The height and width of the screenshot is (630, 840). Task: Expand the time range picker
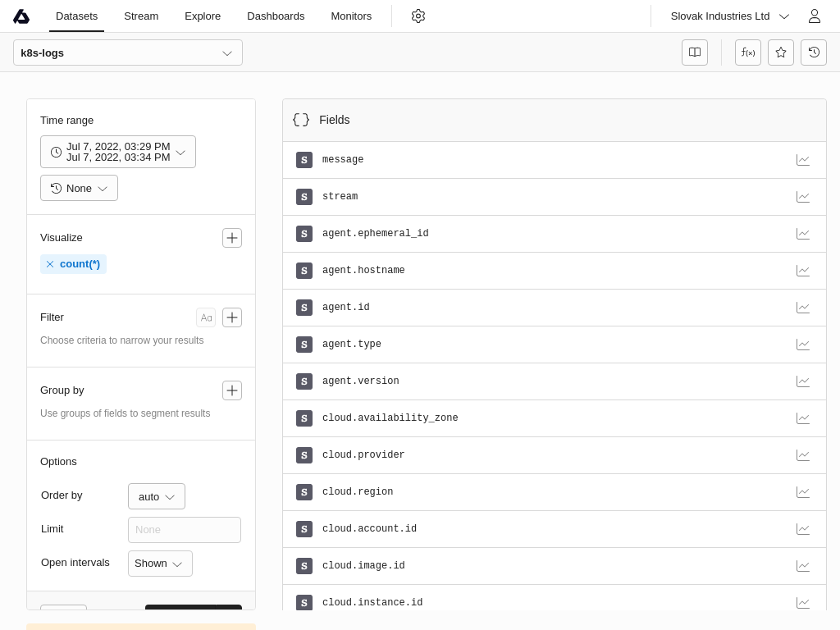pyautogui.click(x=118, y=152)
